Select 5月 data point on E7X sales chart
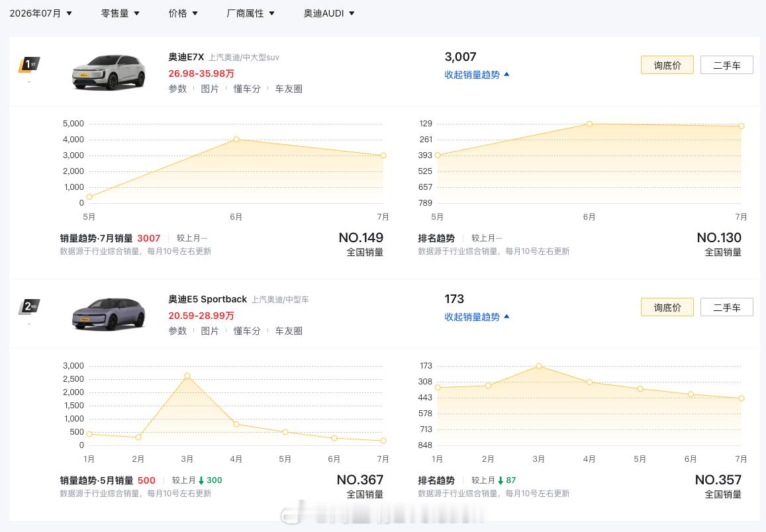The height and width of the screenshot is (532, 766). pos(89,197)
